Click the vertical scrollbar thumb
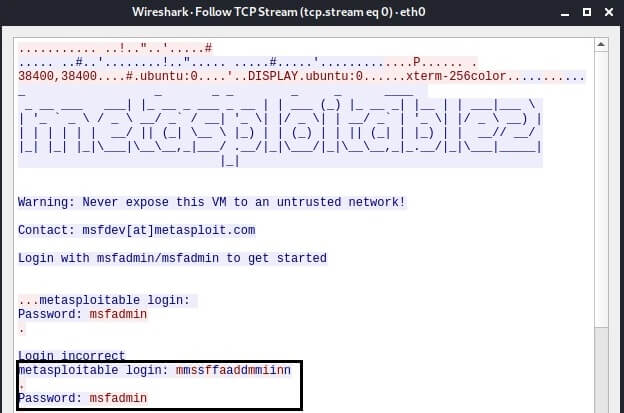This screenshot has width=624, height=413. pos(601,189)
